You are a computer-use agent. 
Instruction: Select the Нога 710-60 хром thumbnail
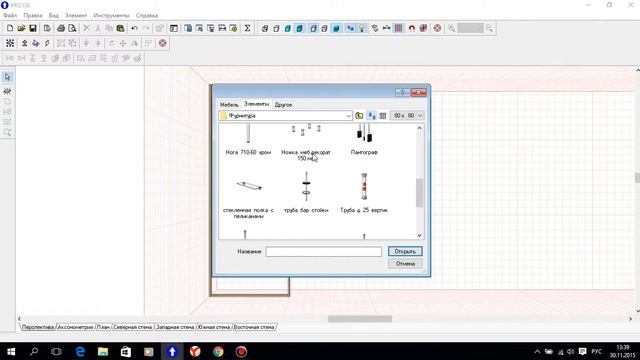coord(248,140)
